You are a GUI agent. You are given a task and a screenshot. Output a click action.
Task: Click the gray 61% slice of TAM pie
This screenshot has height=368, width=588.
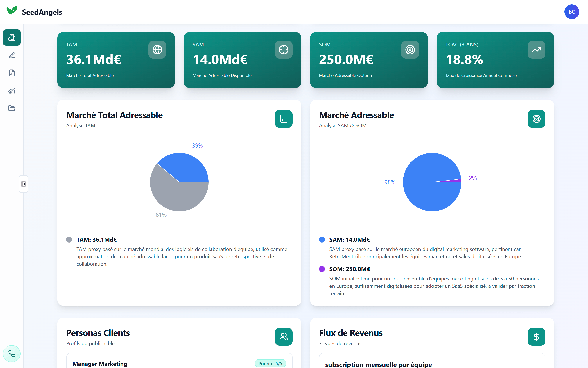(x=175, y=195)
